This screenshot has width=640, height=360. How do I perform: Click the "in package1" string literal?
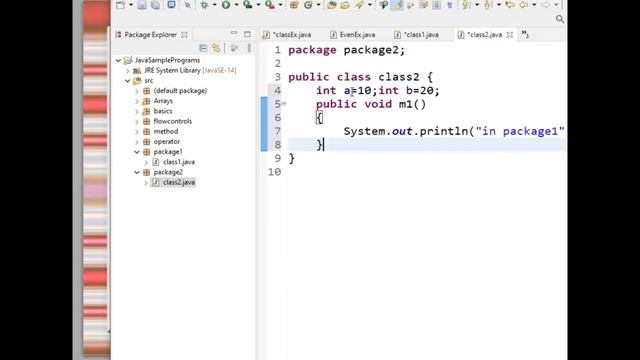click(520, 131)
